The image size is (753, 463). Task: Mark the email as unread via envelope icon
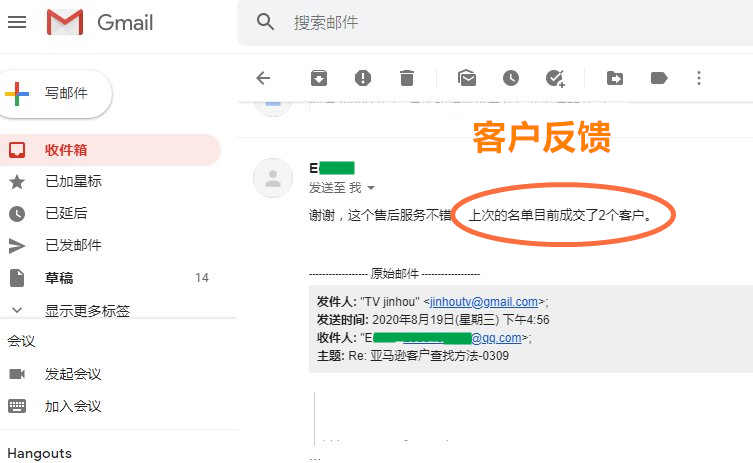pos(466,78)
